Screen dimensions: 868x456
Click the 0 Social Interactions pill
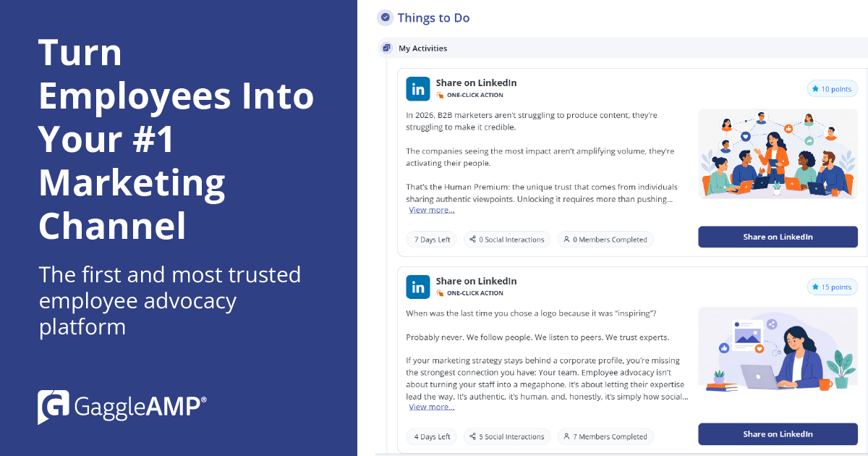click(x=507, y=240)
